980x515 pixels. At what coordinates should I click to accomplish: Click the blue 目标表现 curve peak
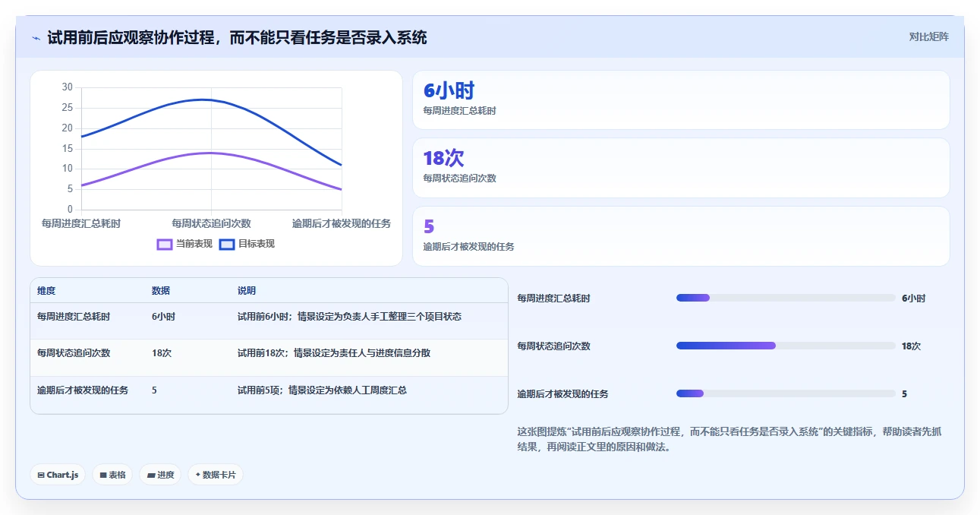(x=203, y=100)
